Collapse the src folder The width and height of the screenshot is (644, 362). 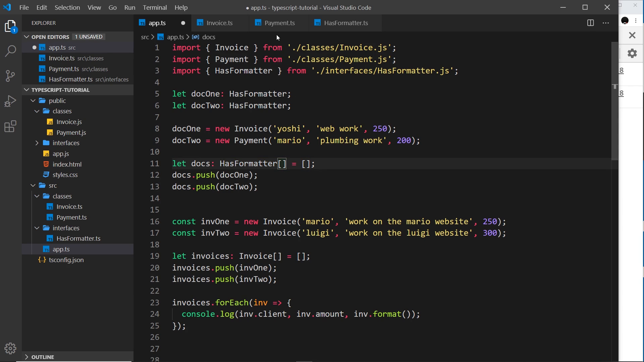[x=33, y=185]
